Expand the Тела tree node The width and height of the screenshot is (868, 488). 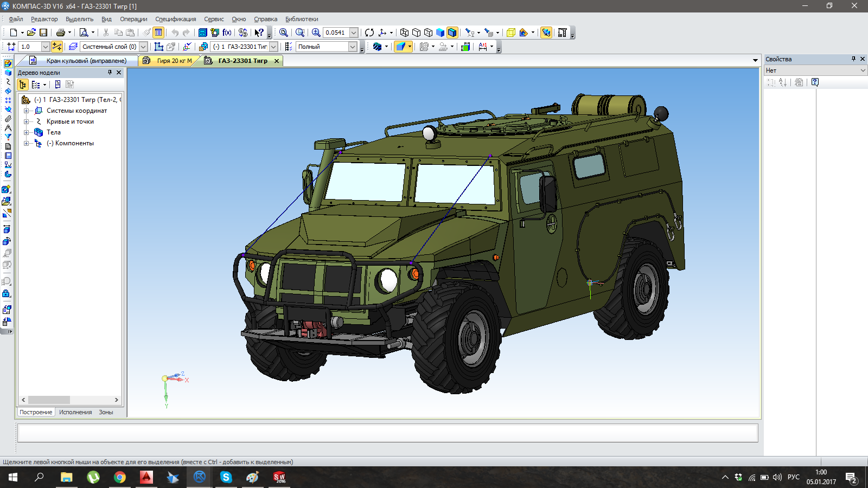point(26,132)
